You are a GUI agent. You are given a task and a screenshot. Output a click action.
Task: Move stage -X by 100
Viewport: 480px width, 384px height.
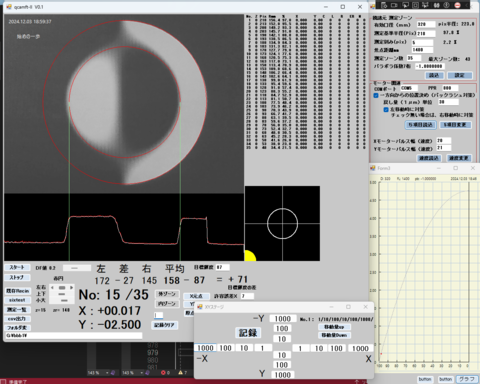(225, 348)
